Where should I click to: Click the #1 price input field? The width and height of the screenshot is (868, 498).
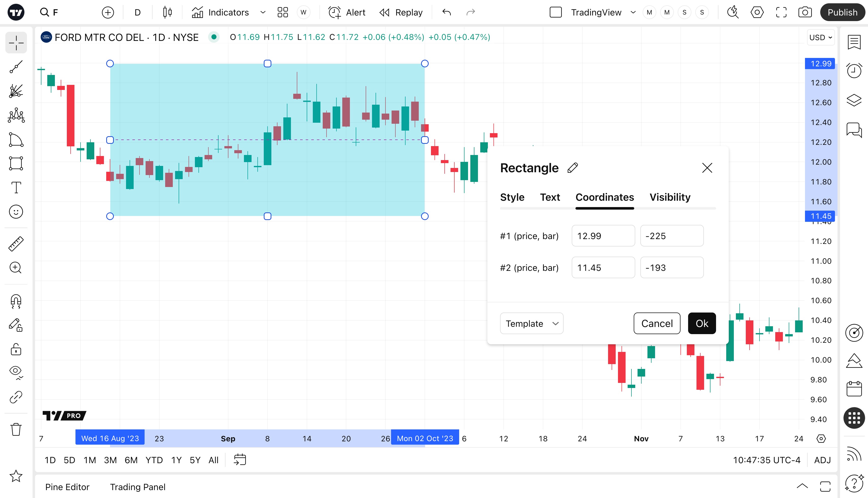click(603, 236)
